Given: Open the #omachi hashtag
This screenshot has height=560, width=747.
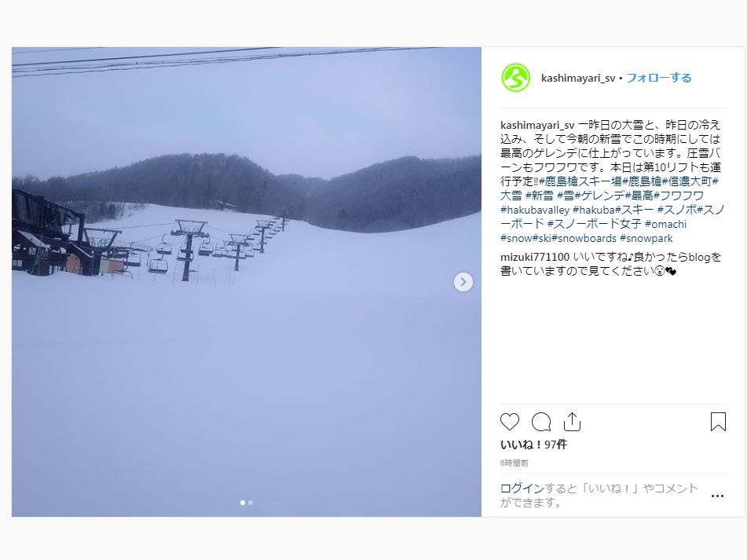Looking at the screenshot, I should pos(665,224).
